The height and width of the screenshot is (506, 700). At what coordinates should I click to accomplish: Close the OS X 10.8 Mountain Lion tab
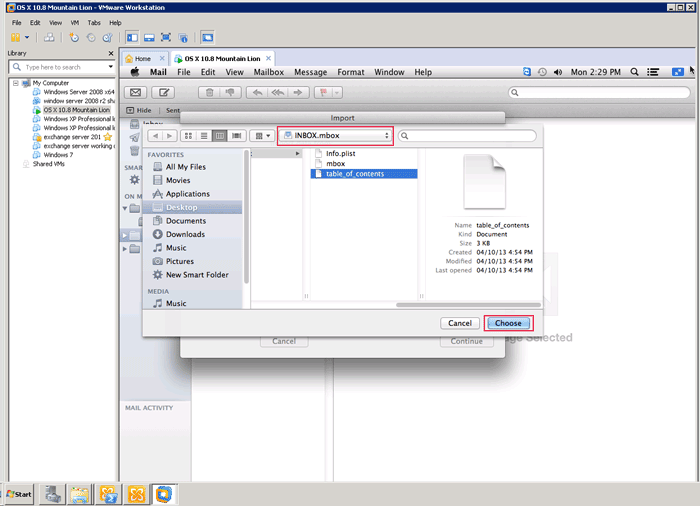point(268,59)
